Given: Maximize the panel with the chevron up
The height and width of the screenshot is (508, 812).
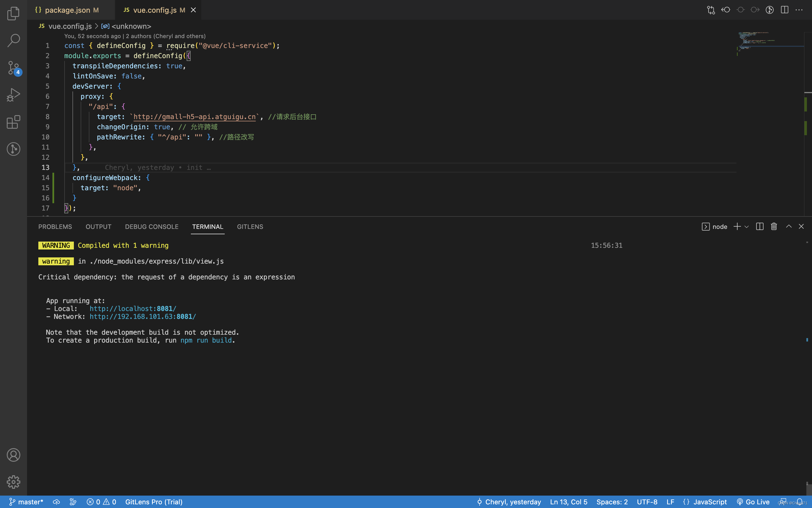Looking at the screenshot, I should (x=789, y=227).
